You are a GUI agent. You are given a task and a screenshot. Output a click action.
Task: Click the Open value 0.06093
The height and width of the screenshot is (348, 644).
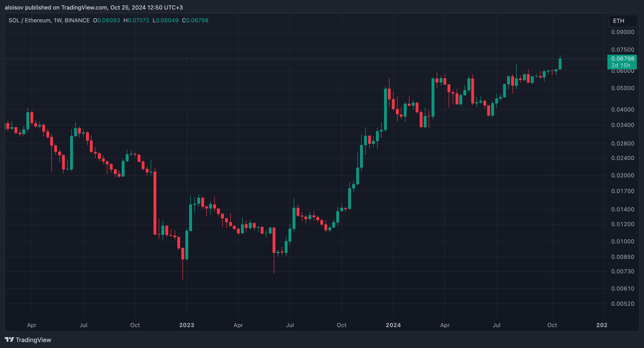click(x=109, y=20)
